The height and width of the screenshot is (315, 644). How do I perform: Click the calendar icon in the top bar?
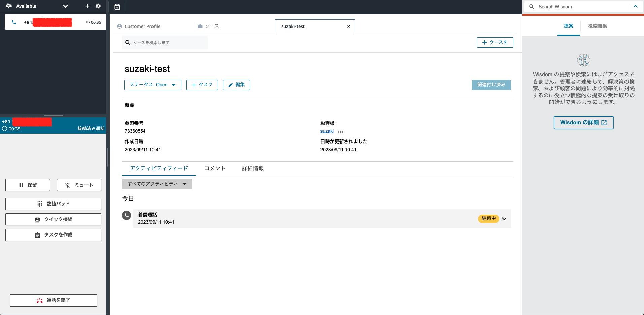click(117, 7)
